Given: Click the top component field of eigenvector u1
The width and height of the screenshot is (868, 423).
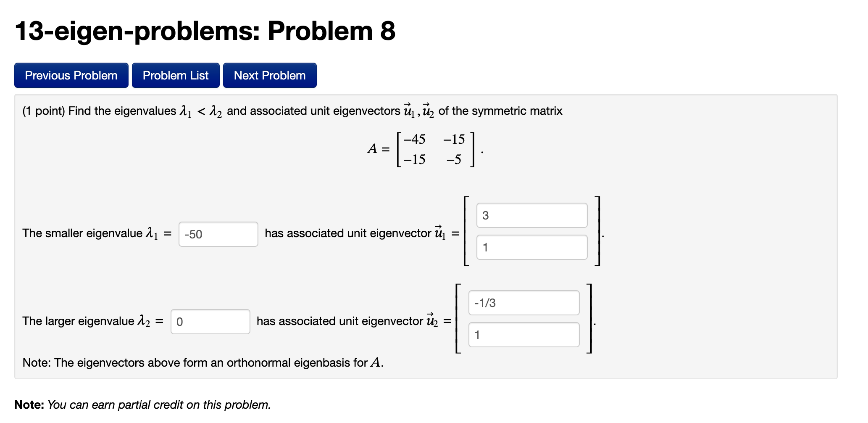Looking at the screenshot, I should [531, 215].
